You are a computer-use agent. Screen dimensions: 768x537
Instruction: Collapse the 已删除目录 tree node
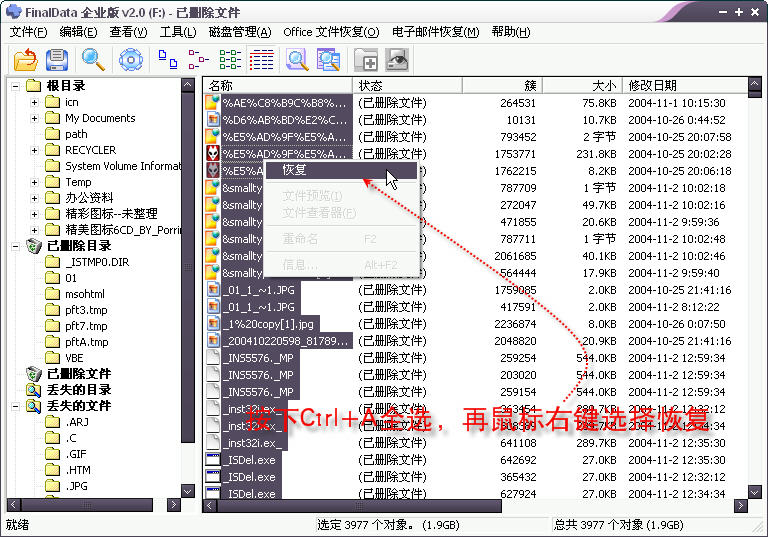coord(16,246)
